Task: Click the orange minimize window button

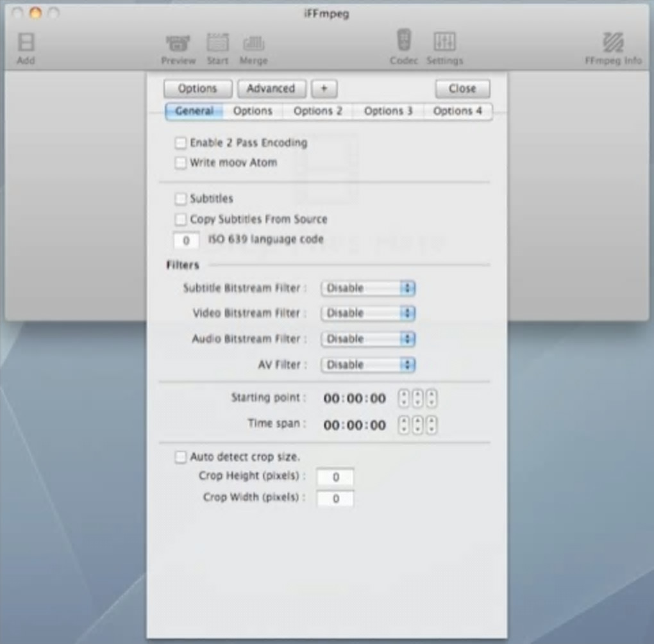Action: 35,13
